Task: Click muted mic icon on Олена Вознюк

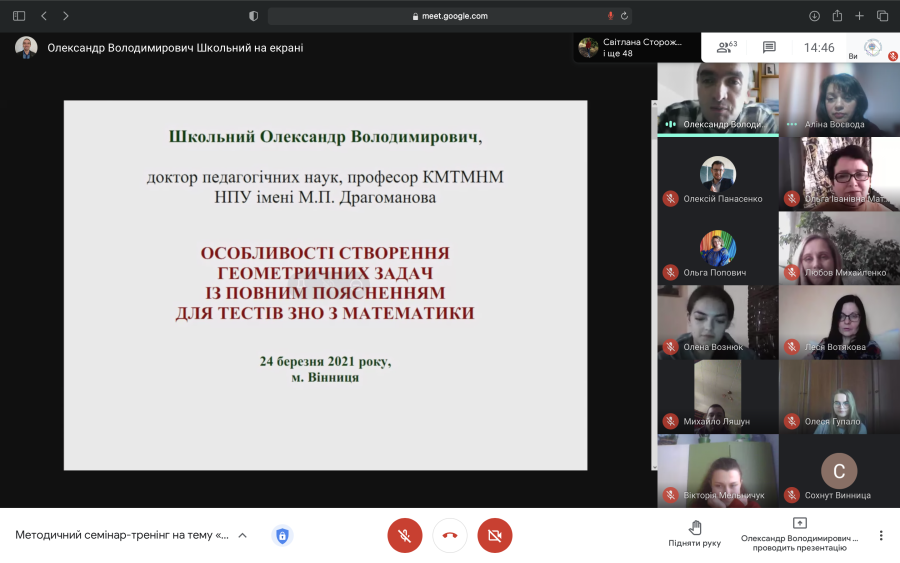Action: pyautogui.click(x=670, y=347)
